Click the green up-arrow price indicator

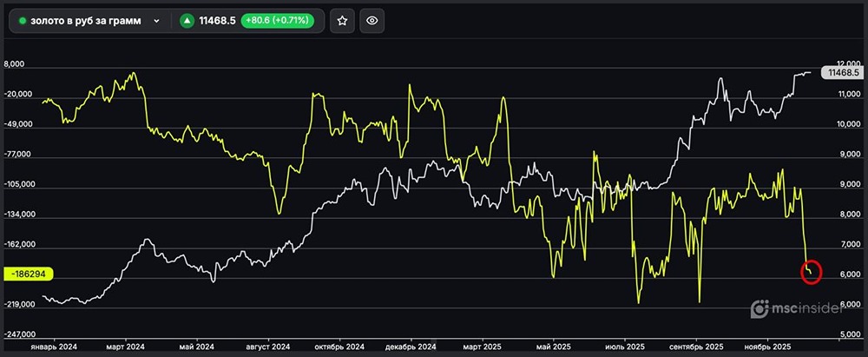pyautogui.click(x=187, y=21)
